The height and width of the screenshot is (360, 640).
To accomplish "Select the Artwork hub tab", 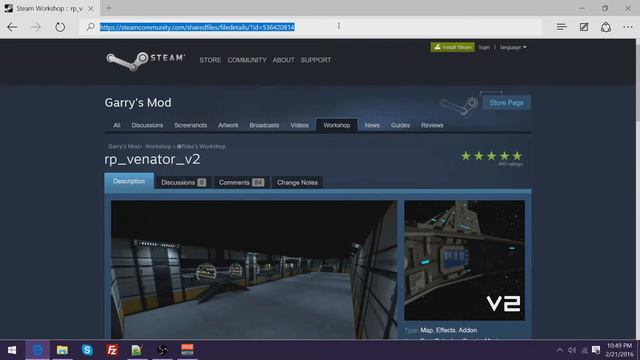I will [x=228, y=125].
